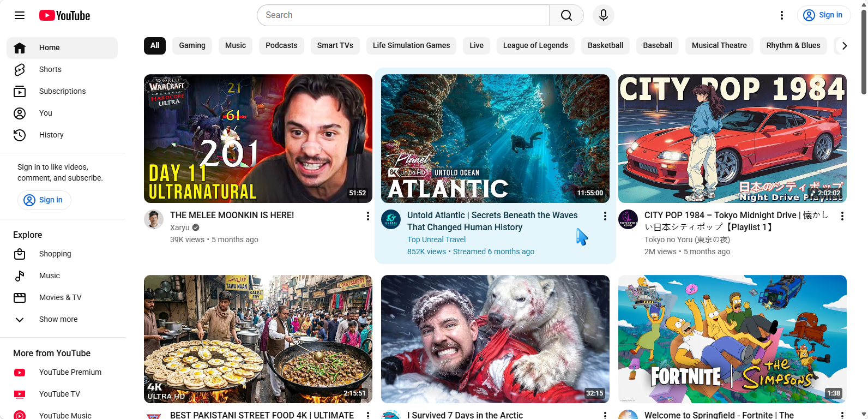Go to the YouTube logo home
868x419 pixels.
click(64, 15)
